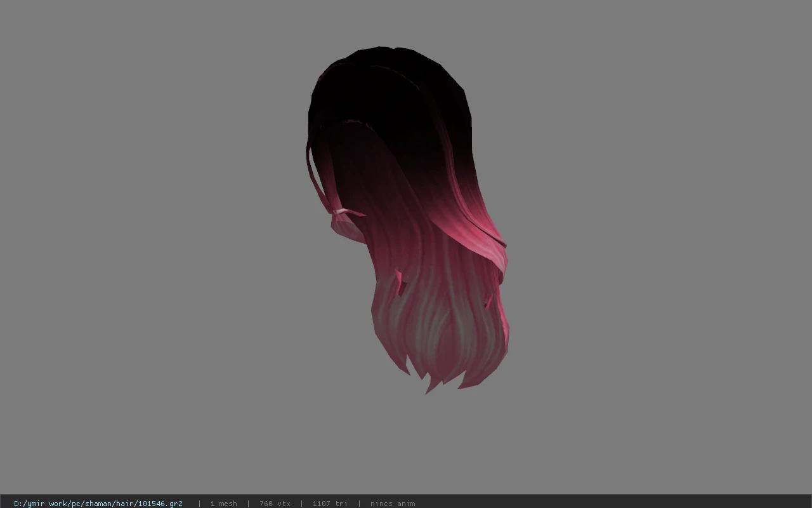This screenshot has width=812, height=508.
Task: Click the '1107 tri' triangle count
Action: (330, 504)
